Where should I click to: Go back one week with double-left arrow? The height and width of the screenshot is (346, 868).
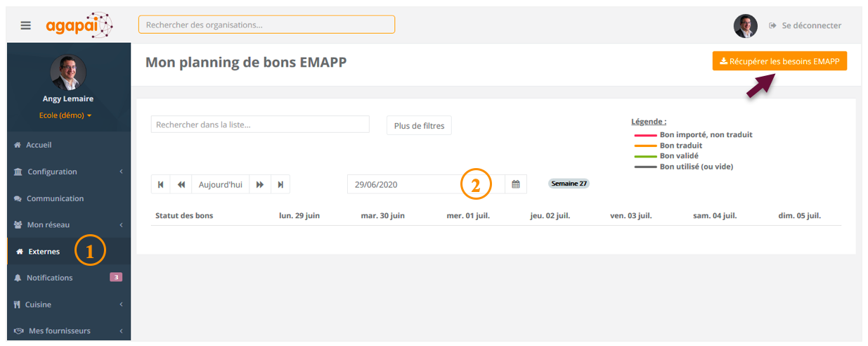(x=181, y=184)
